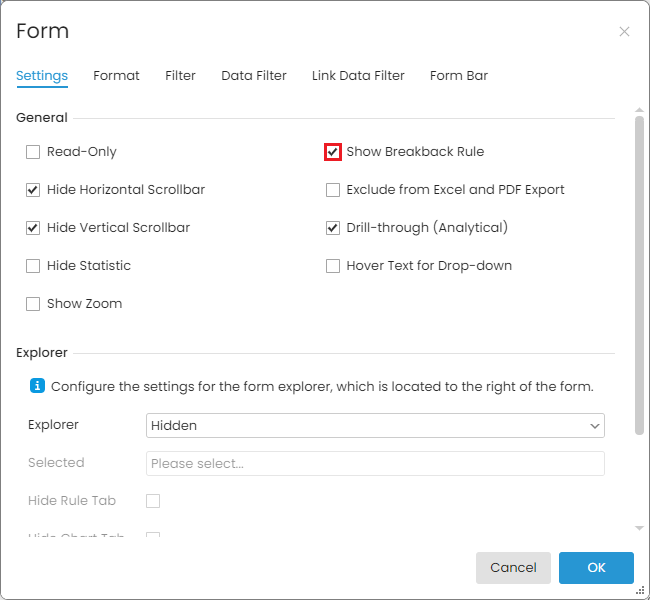
Task: Check Exclude from Excel and PDF Export
Action: (333, 190)
